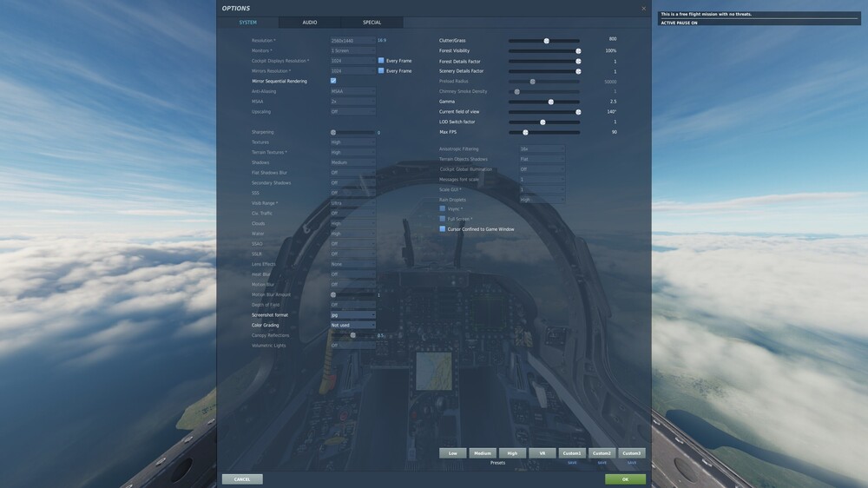
Task: Toggle the Full Screen checkbox
Action: [x=443, y=219]
